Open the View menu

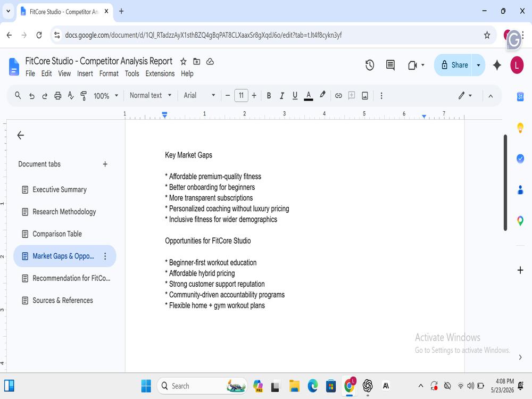click(x=64, y=73)
